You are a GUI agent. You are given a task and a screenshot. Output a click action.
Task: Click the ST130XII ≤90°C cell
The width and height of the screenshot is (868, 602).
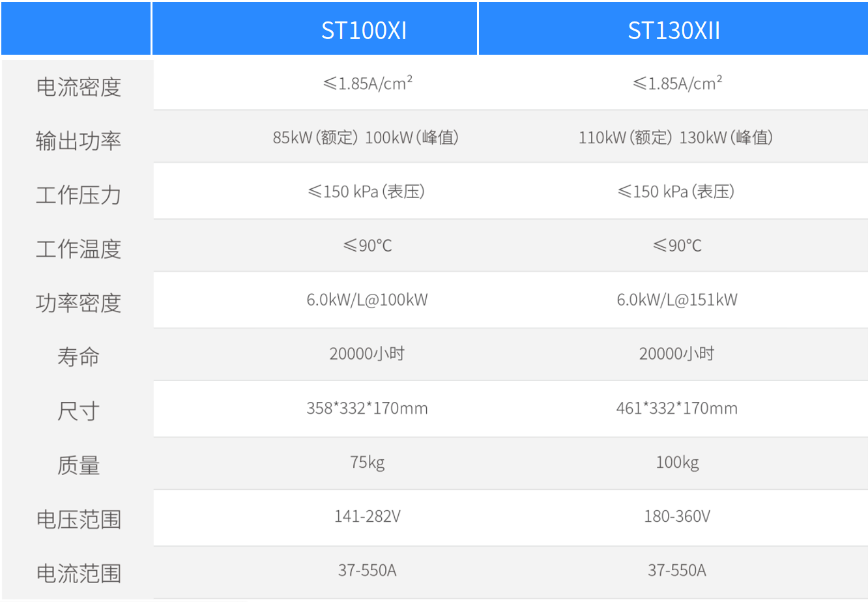click(x=677, y=246)
